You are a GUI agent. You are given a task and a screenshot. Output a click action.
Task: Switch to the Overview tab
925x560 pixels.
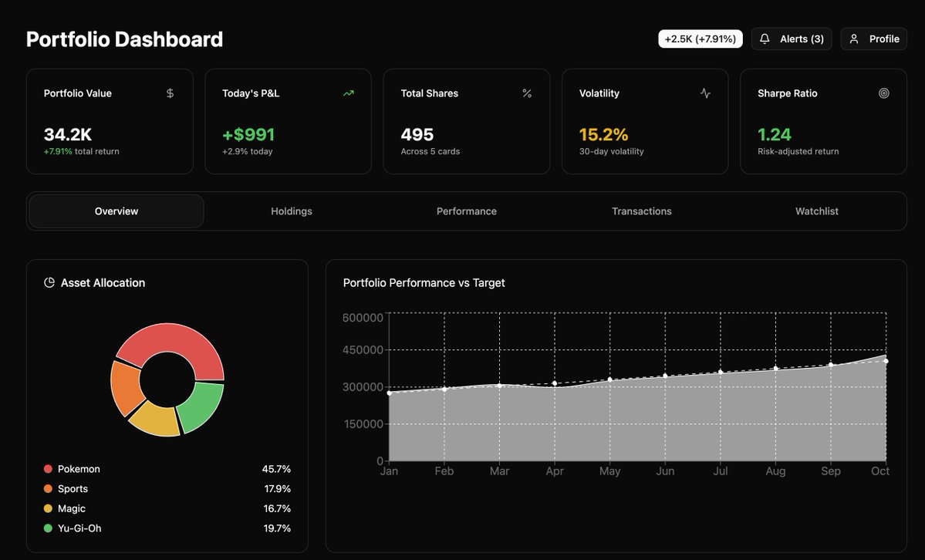point(116,211)
